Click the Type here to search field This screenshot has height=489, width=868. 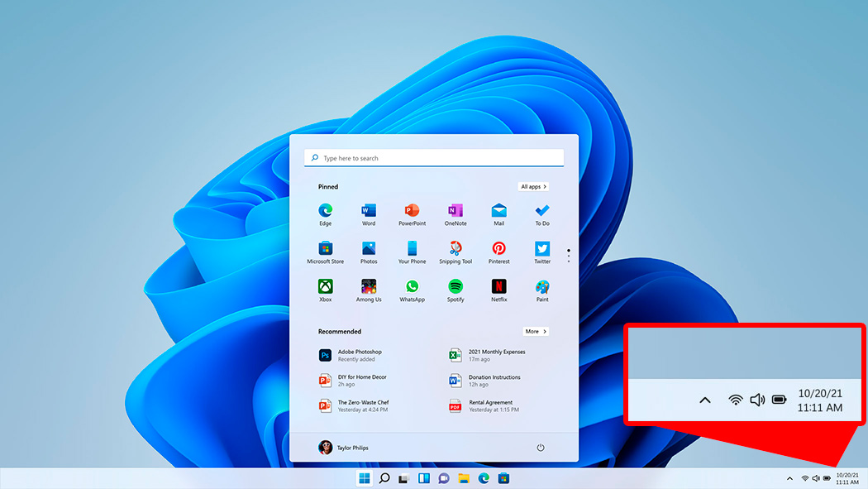click(434, 158)
